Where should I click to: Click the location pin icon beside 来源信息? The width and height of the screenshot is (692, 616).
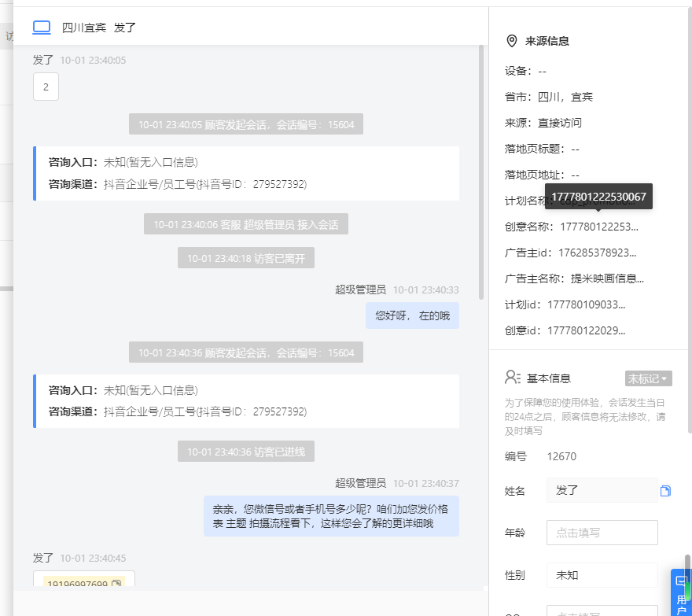511,41
